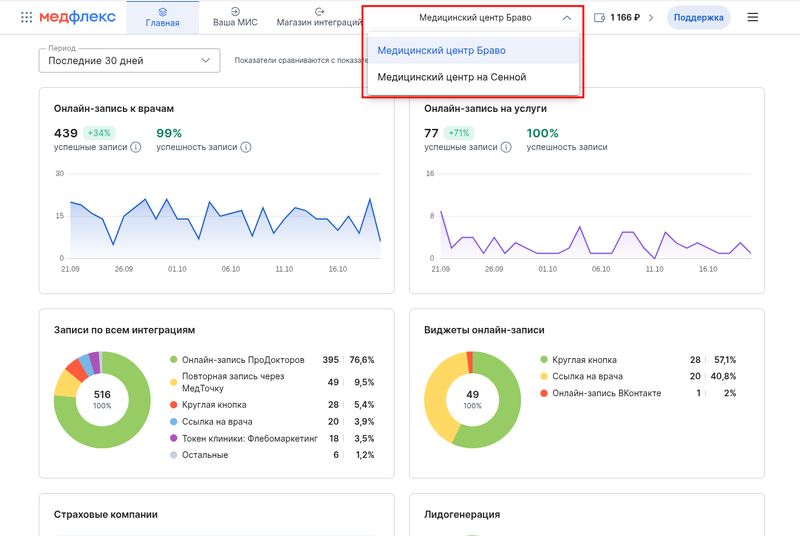Click Виджеты онлайн-записи heading
Viewport: 800px width, 536px height.
click(484, 330)
